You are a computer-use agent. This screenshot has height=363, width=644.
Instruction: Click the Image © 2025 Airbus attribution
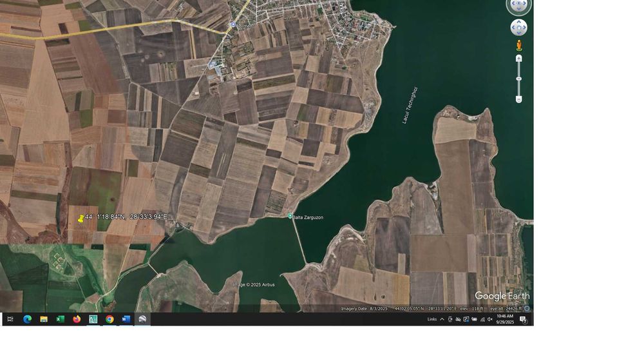(x=253, y=284)
